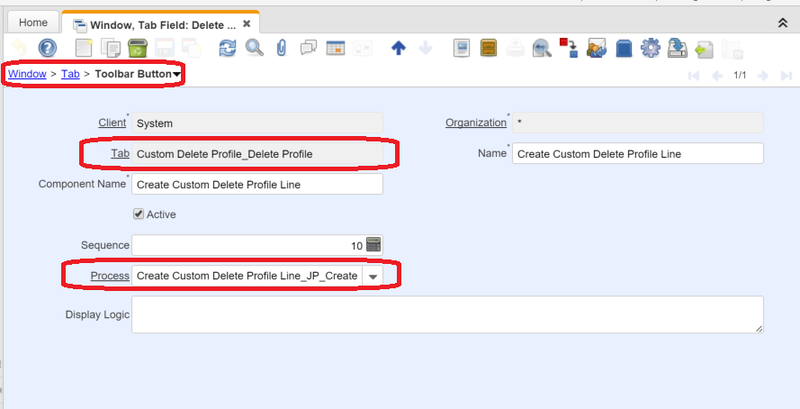The width and height of the screenshot is (800, 409).
Task: Open the Chat speech bubbles icon
Action: pyautogui.click(x=309, y=48)
